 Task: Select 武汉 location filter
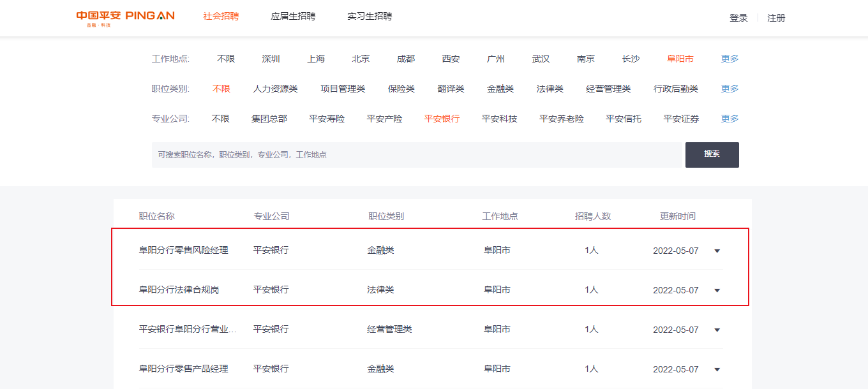click(541, 59)
